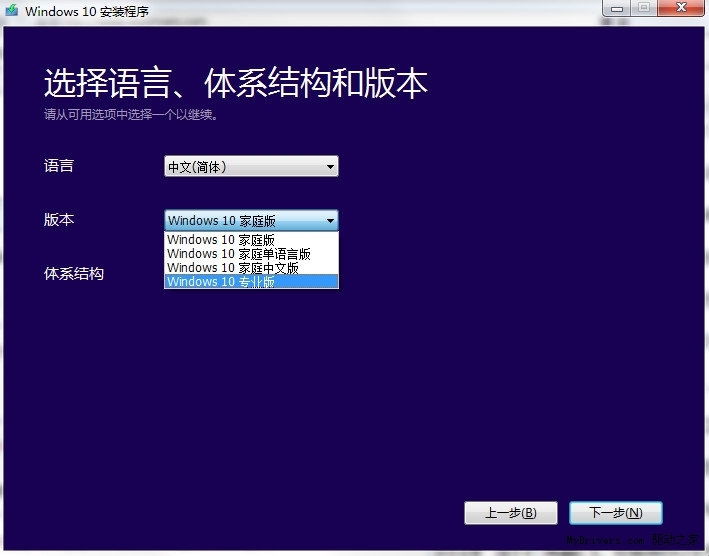This screenshot has width=709, height=556.
Task: Open the 语言 dropdown showing 中文(简体)
Action: click(251, 166)
